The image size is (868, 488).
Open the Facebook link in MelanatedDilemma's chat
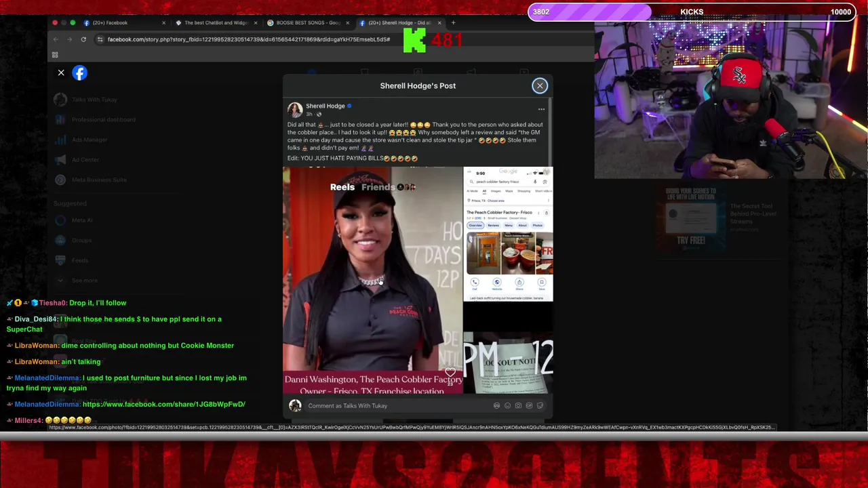click(x=163, y=404)
